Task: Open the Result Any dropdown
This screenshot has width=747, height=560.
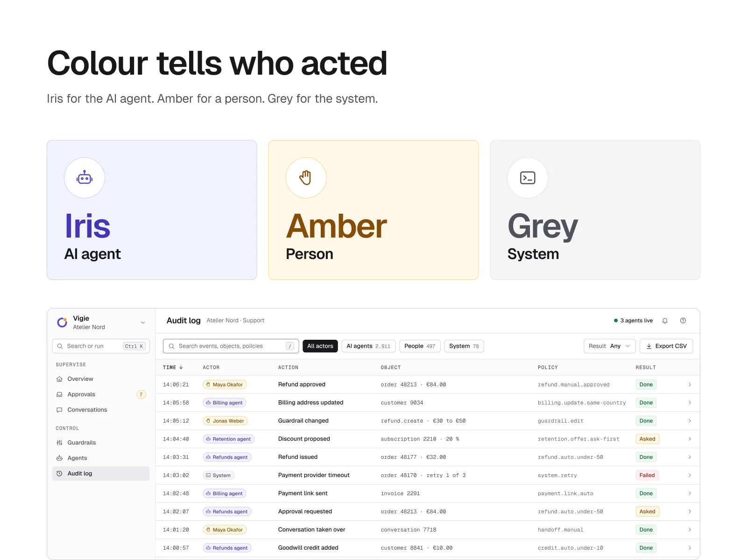Action: pos(609,346)
